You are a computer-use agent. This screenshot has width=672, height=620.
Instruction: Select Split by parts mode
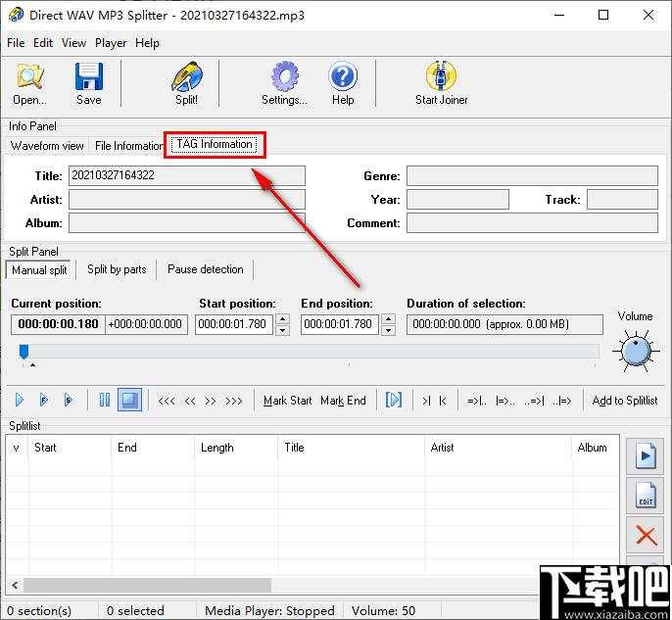[x=117, y=269]
